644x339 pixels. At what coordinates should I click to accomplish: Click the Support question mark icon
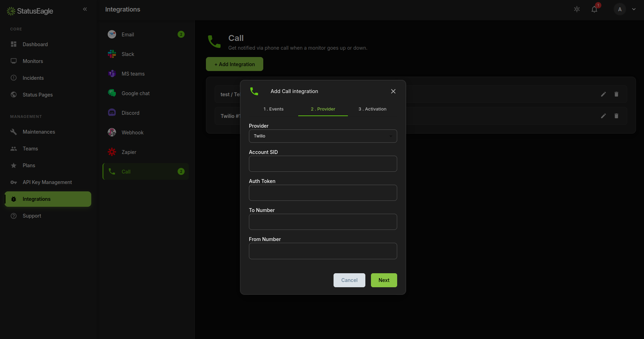tap(14, 216)
